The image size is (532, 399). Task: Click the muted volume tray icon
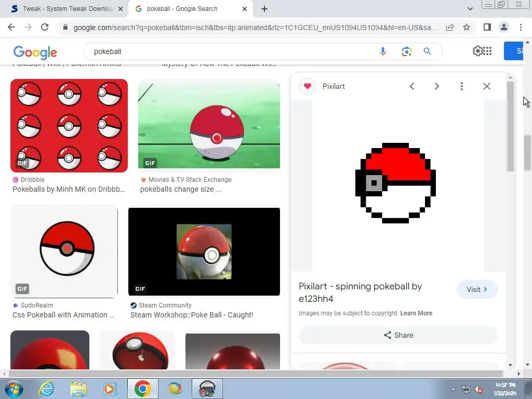[478, 390]
